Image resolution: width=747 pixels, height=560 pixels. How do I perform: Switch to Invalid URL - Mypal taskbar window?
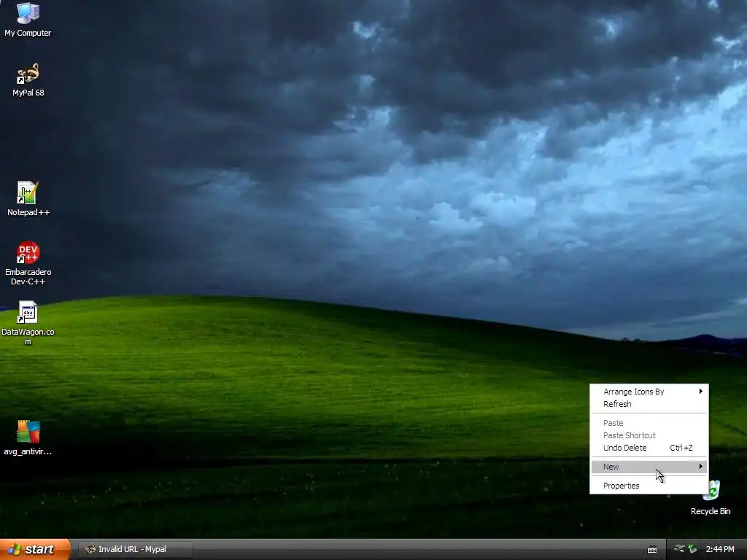point(134,549)
